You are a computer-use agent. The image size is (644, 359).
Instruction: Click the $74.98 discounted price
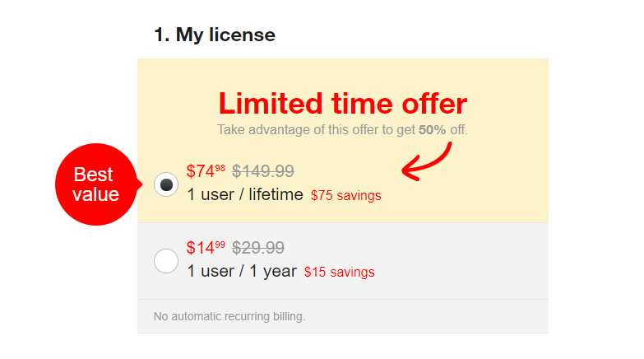tap(206, 170)
